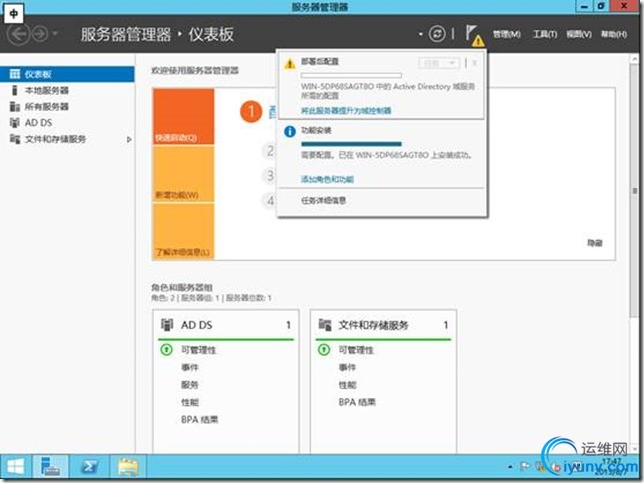Click the vertical scrollbar on right

click(x=634, y=189)
